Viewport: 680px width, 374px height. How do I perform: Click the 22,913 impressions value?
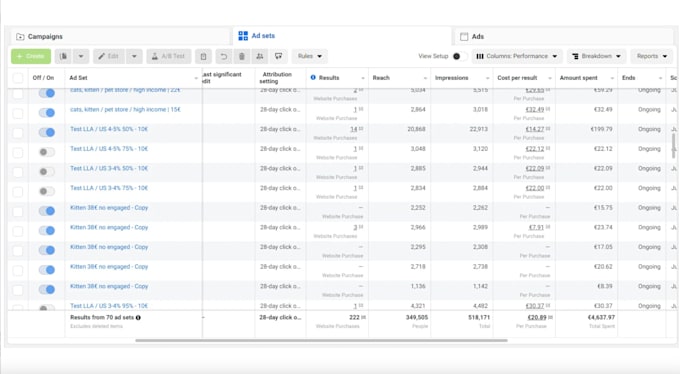tap(479, 129)
